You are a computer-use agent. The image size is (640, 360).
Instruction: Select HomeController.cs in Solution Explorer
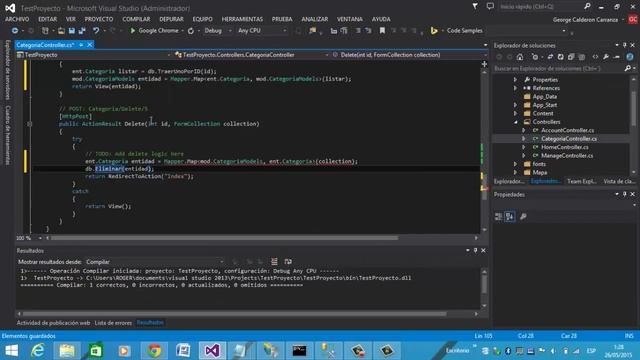(564, 147)
